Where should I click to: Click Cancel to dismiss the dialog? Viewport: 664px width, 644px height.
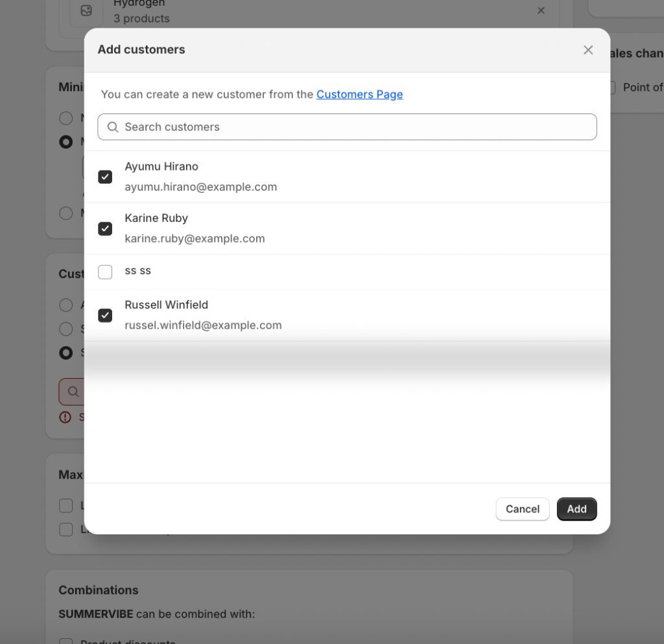tap(523, 509)
